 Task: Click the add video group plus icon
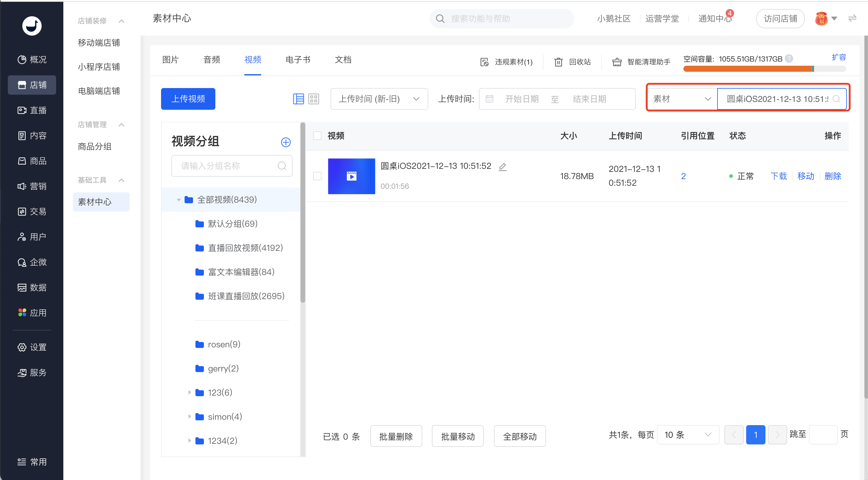pyautogui.click(x=286, y=142)
